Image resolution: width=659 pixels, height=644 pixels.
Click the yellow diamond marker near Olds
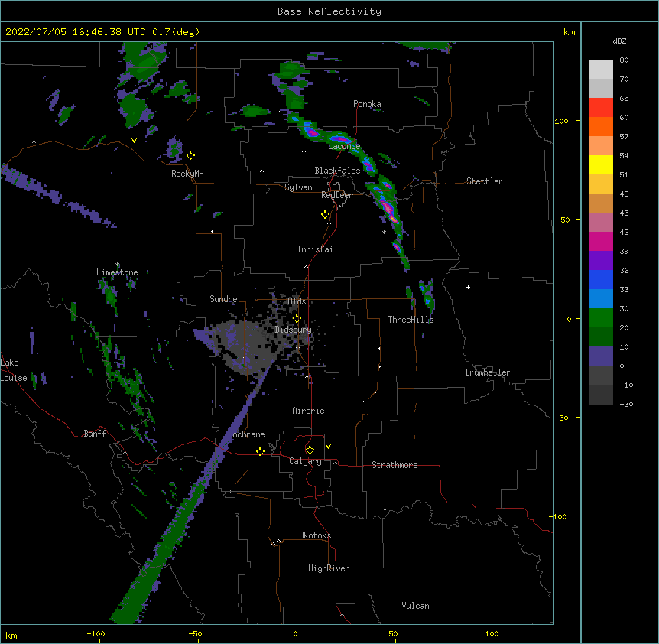click(297, 319)
